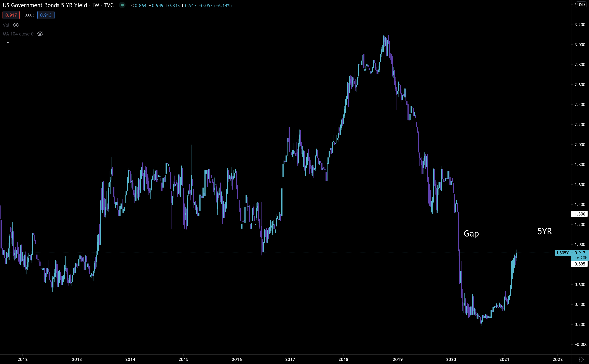
Task: Click the red 0.917 sell price box
Action: coord(11,15)
